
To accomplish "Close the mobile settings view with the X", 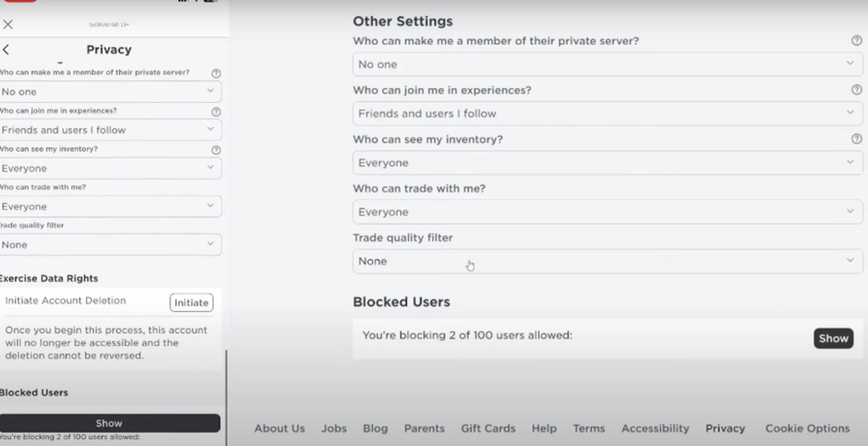I will click(7, 24).
